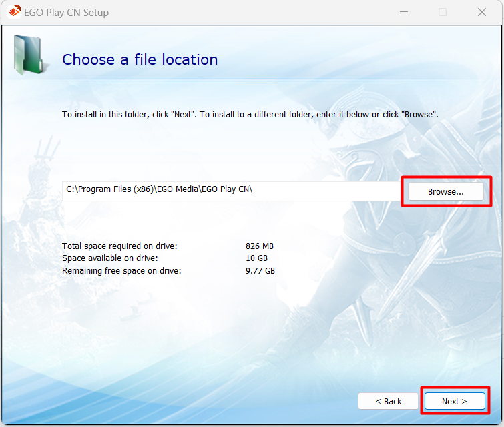Select the 9.77 GB remaining space value
The width and height of the screenshot is (504, 427).
[x=260, y=271]
